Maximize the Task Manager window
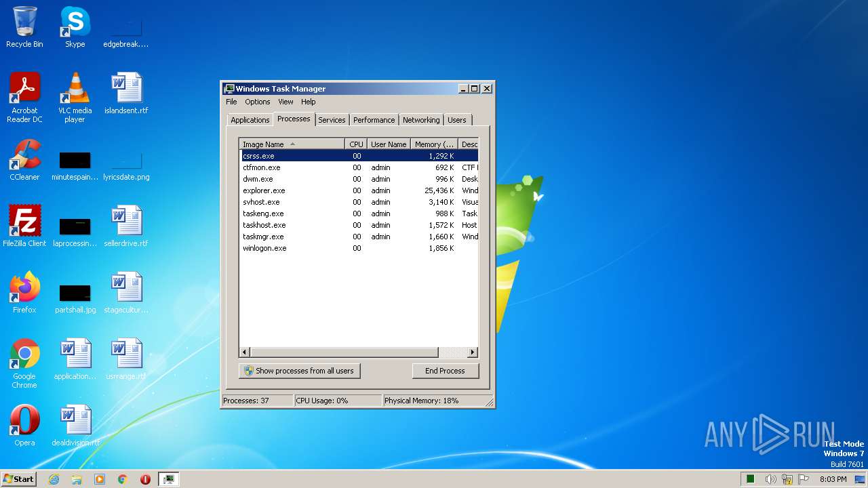The width and height of the screenshot is (868, 488). [x=475, y=89]
